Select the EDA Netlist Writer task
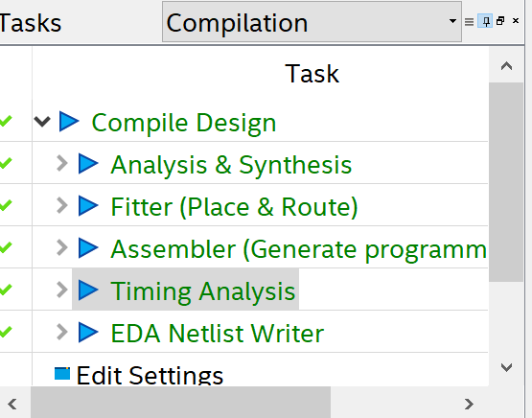The image size is (532, 418). 218,334
